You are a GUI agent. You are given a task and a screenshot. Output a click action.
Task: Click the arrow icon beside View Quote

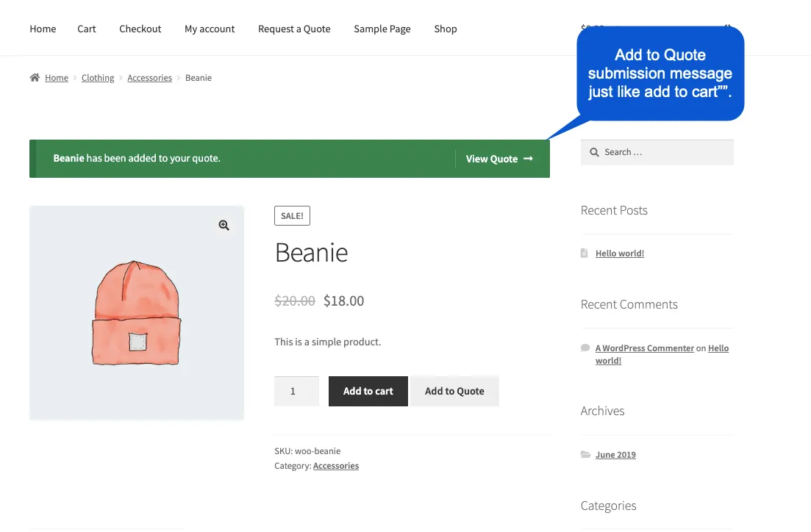527,159
